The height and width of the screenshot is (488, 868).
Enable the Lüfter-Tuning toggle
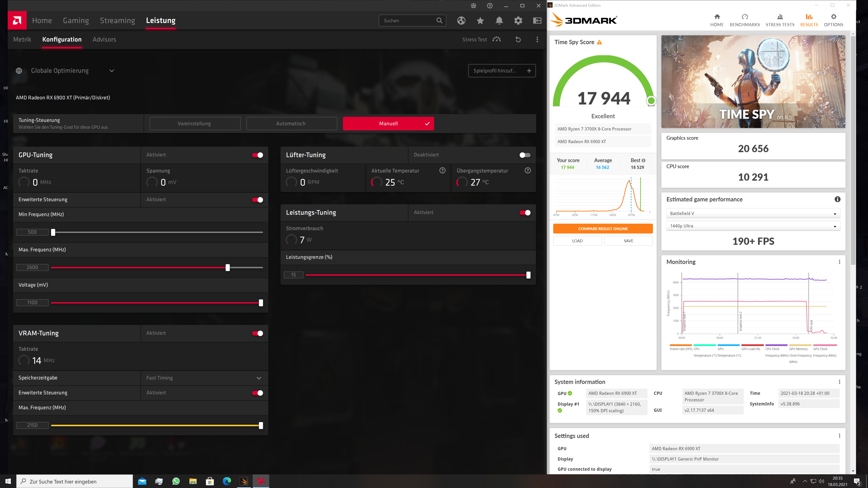click(525, 155)
